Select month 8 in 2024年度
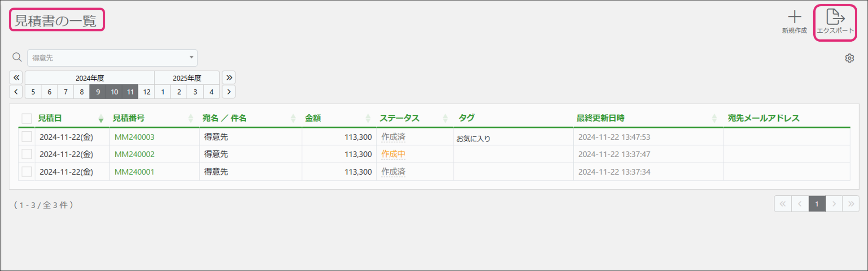Image resolution: width=868 pixels, height=271 pixels. (82, 92)
